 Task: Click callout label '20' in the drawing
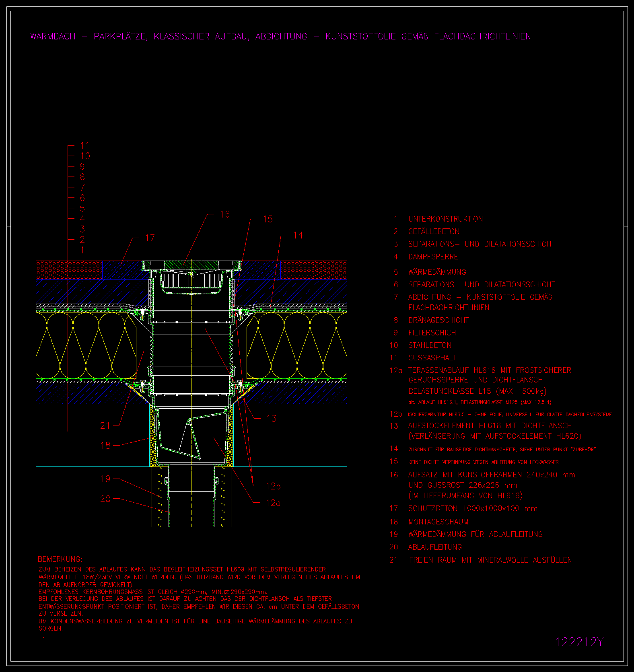point(105,499)
